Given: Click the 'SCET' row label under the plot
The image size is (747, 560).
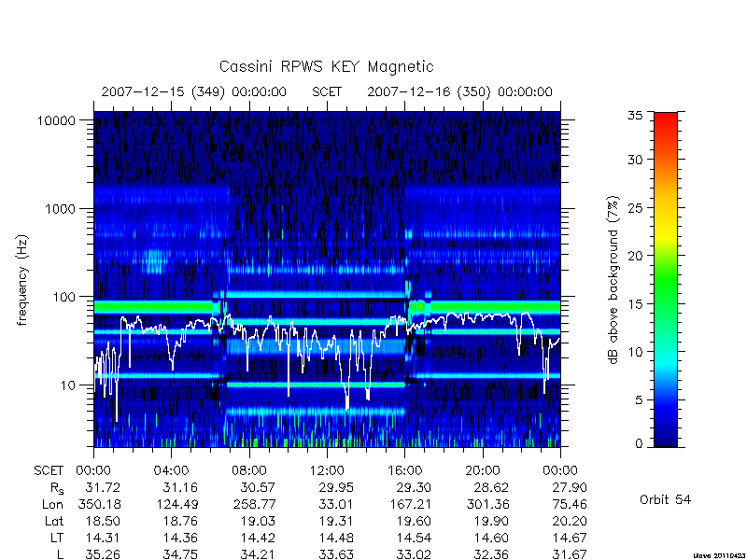Looking at the screenshot, I should click(49, 470).
